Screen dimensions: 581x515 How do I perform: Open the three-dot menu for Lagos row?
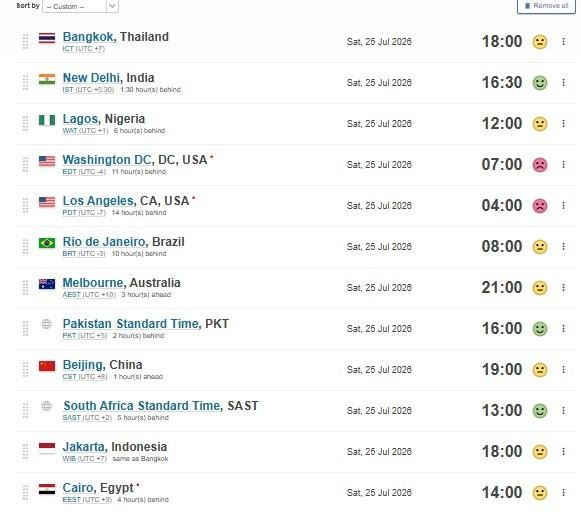tap(563, 123)
